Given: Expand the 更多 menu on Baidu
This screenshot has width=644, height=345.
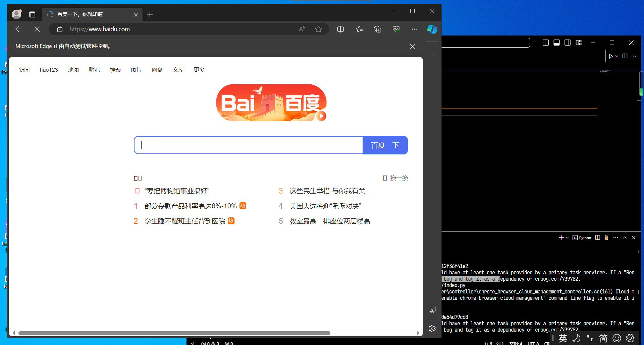Looking at the screenshot, I should tap(199, 70).
